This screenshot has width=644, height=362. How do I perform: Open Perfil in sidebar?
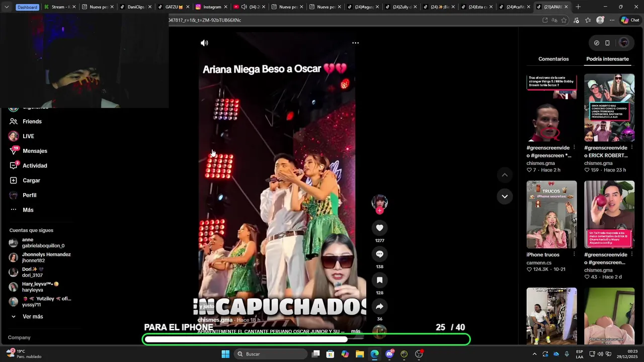(x=29, y=195)
